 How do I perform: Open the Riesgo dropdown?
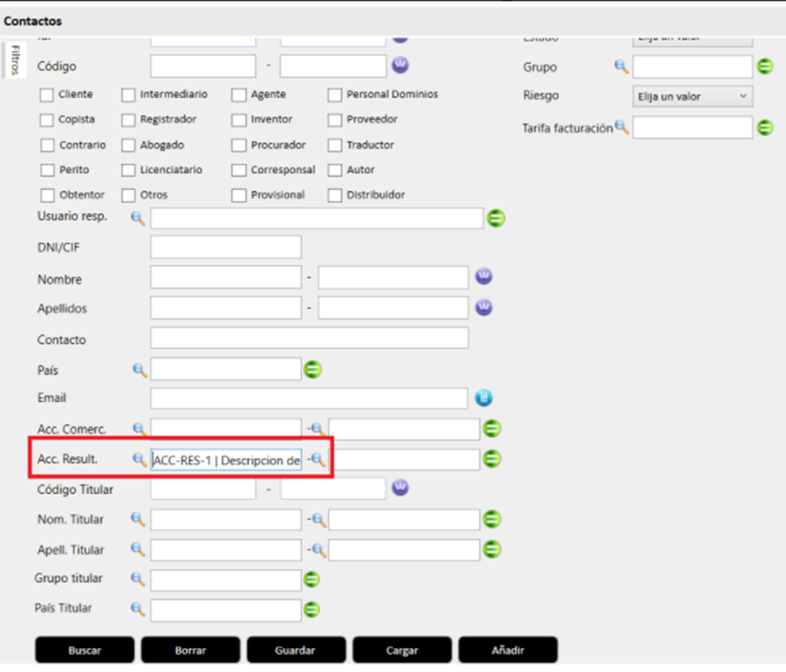[692, 96]
